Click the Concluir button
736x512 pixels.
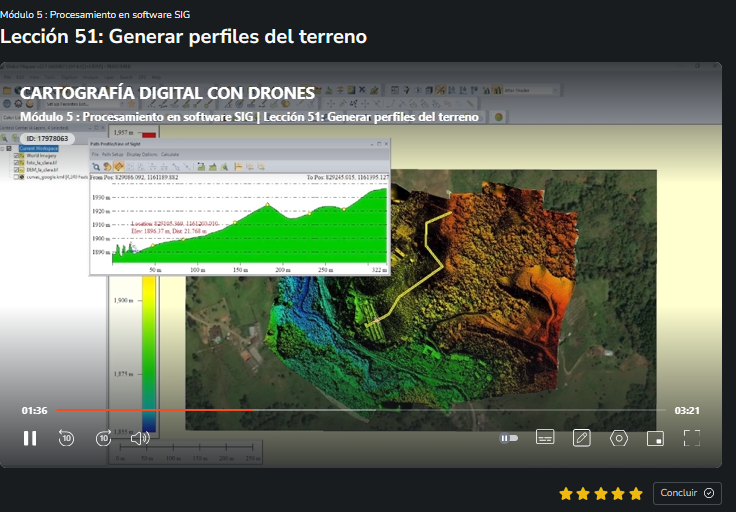pos(687,493)
